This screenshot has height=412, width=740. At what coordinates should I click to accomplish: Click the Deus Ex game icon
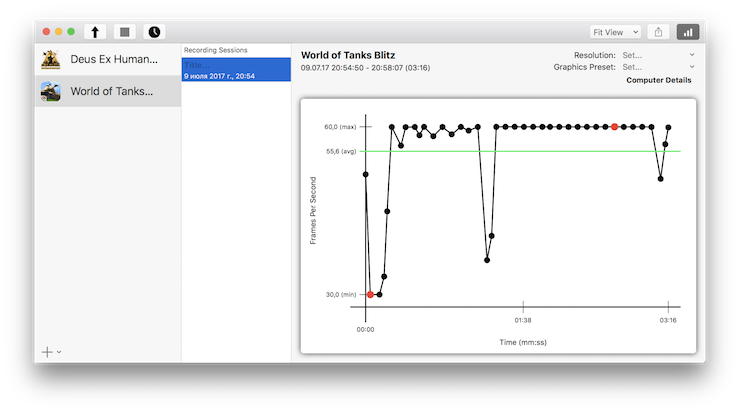pos(50,59)
